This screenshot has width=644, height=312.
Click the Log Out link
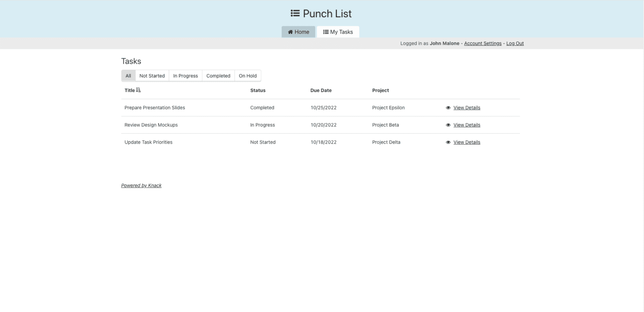pyautogui.click(x=515, y=43)
